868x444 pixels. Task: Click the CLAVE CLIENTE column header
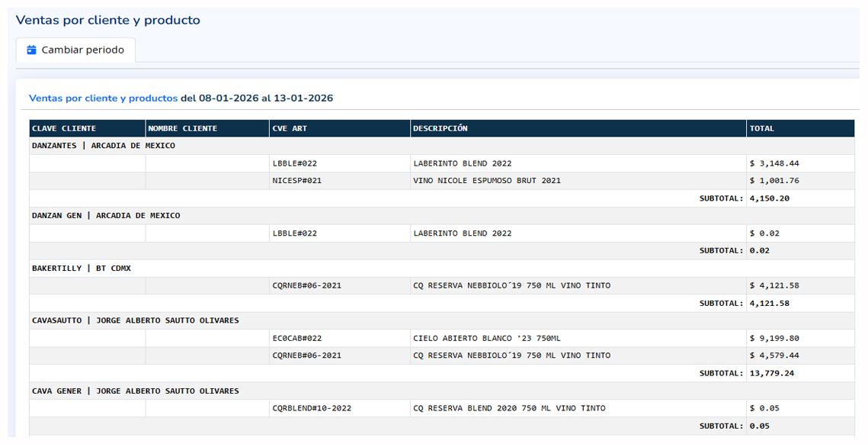(x=64, y=128)
